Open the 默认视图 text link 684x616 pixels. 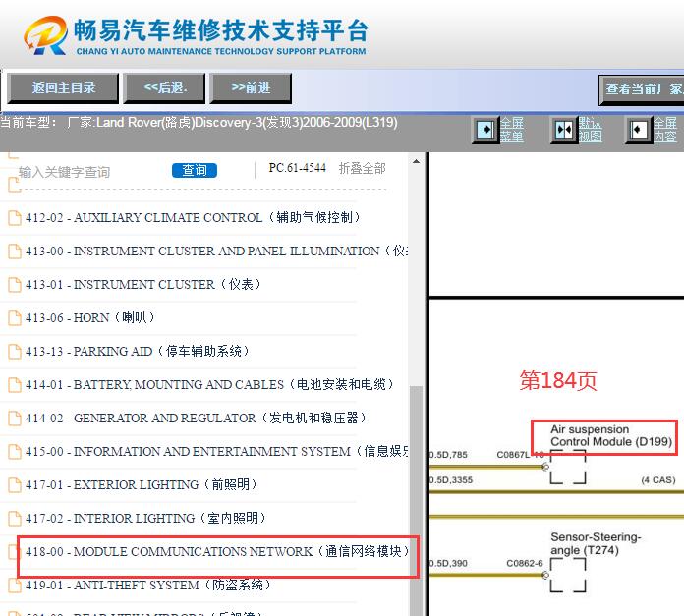click(x=591, y=130)
